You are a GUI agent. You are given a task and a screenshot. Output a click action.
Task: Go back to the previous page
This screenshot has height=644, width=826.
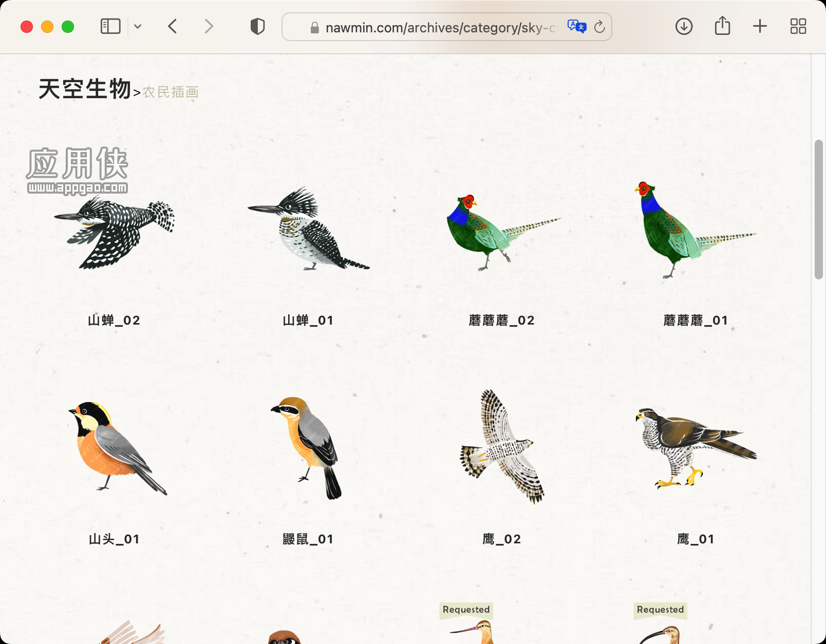click(173, 26)
